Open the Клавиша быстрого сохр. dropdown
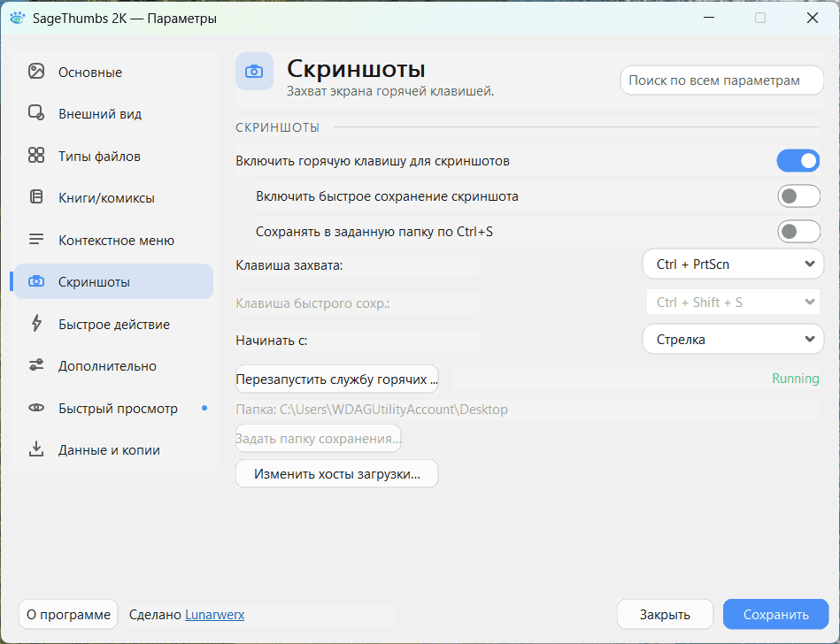The width and height of the screenshot is (840, 644). (x=733, y=302)
